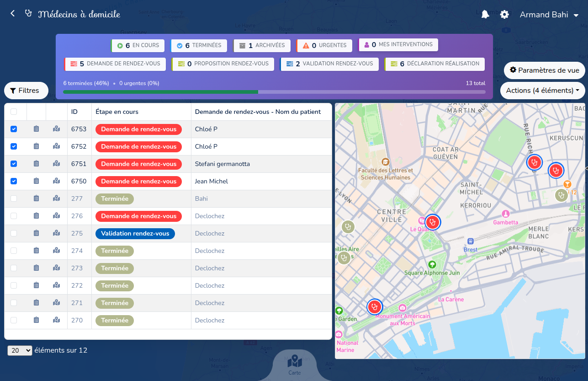This screenshot has height=381, width=588.
Task: Open Paramètres de vue
Action: tap(544, 70)
